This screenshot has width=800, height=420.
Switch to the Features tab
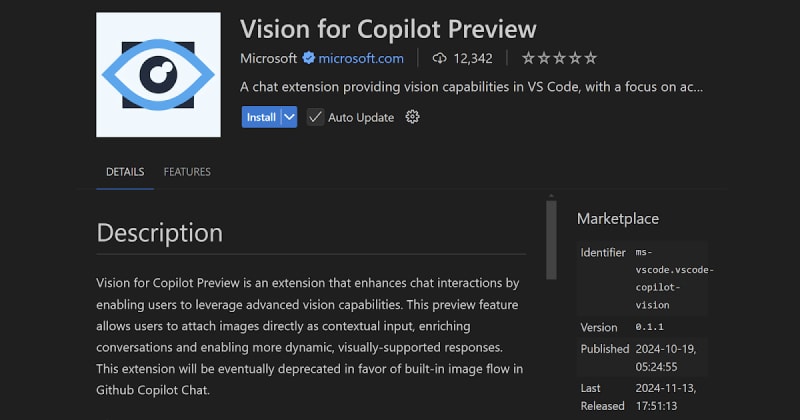pyautogui.click(x=187, y=172)
